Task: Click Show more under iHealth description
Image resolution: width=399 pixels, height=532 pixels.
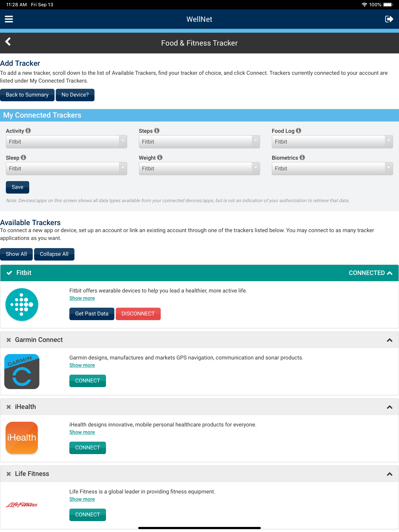Action: (82, 432)
